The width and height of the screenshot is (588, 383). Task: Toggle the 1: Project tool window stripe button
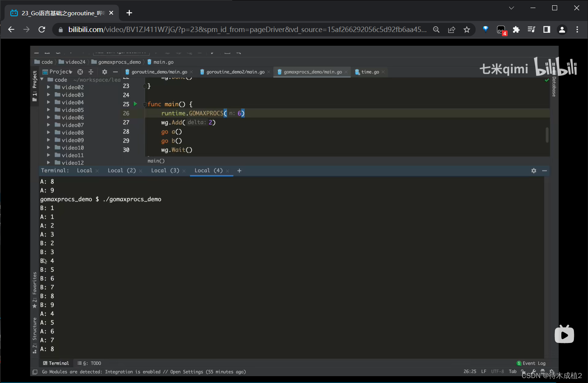click(35, 86)
